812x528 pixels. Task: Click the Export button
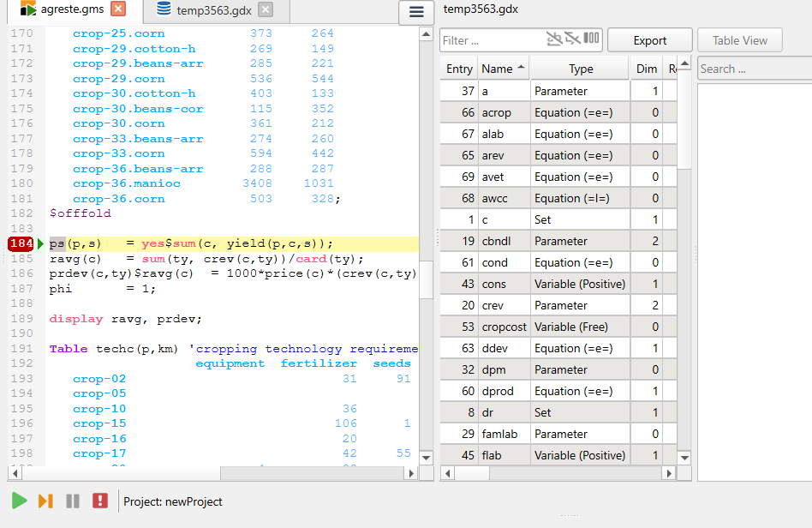[650, 40]
